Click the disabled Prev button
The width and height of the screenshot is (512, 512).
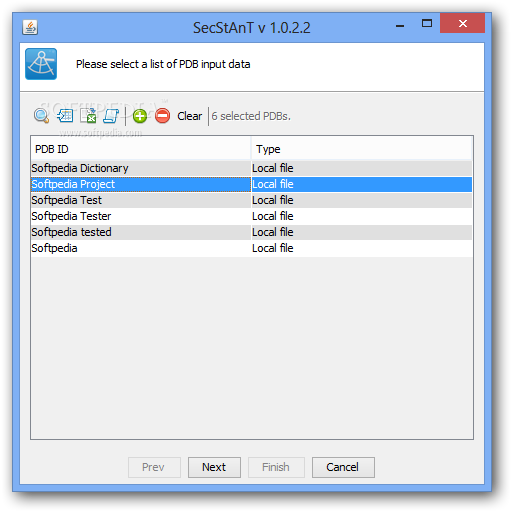coord(154,467)
